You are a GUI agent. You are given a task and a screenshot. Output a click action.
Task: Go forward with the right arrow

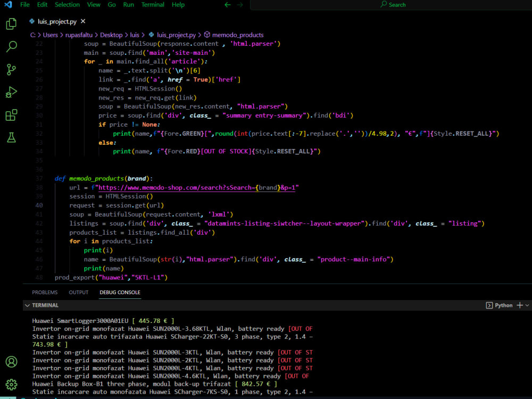[x=240, y=5]
